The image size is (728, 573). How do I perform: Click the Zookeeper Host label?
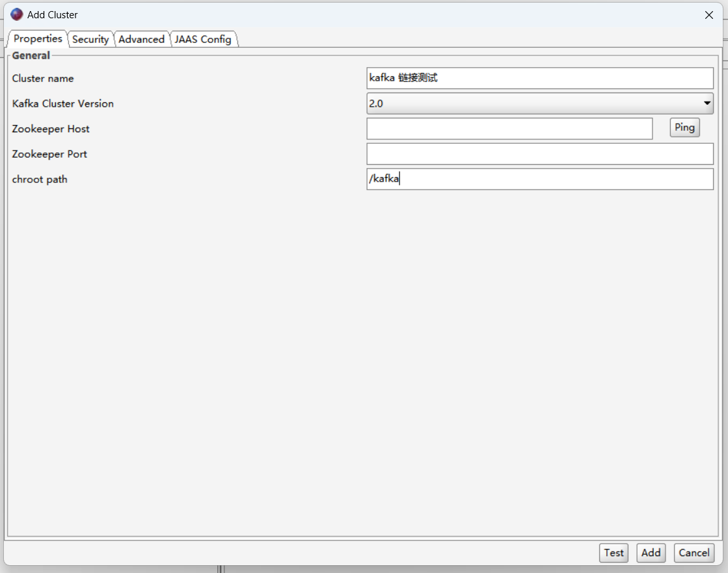point(51,129)
